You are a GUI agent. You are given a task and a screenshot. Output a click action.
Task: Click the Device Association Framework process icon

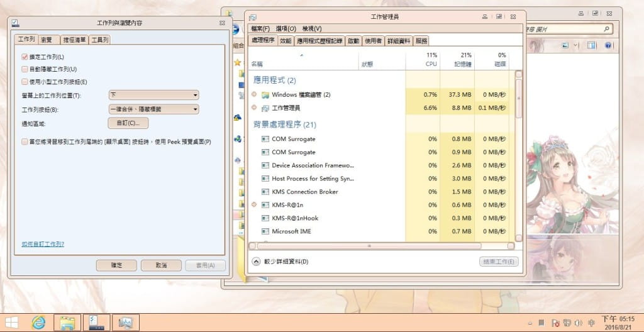[265, 165]
